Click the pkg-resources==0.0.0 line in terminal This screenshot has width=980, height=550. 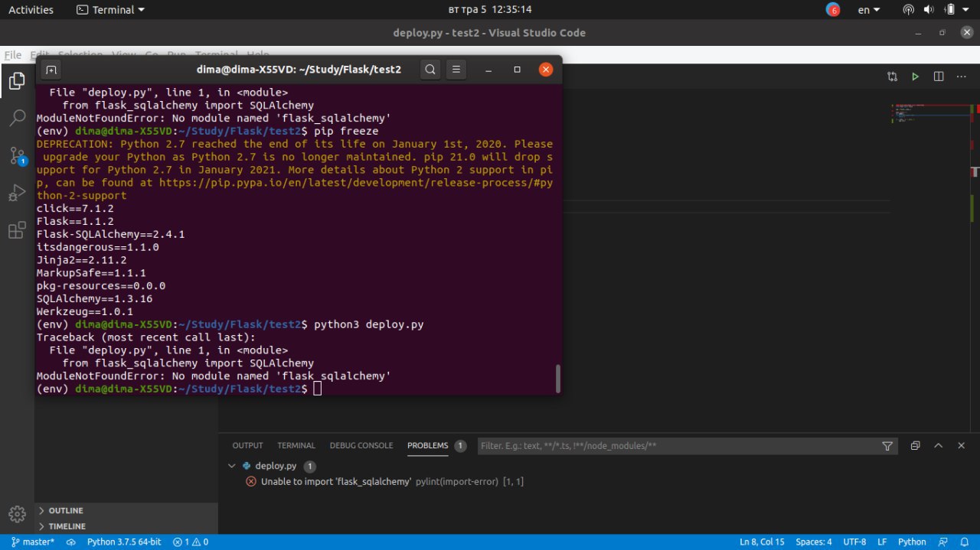(x=100, y=286)
